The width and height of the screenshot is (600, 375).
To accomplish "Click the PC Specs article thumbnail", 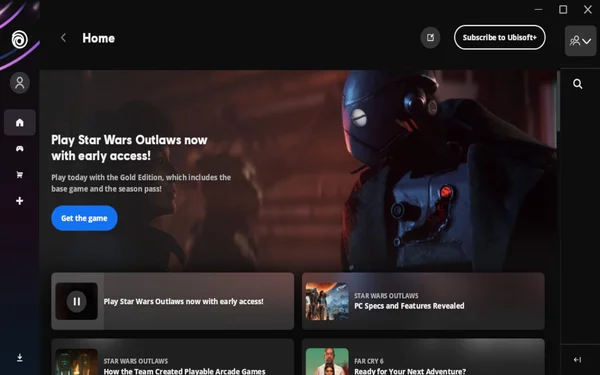I will click(327, 301).
